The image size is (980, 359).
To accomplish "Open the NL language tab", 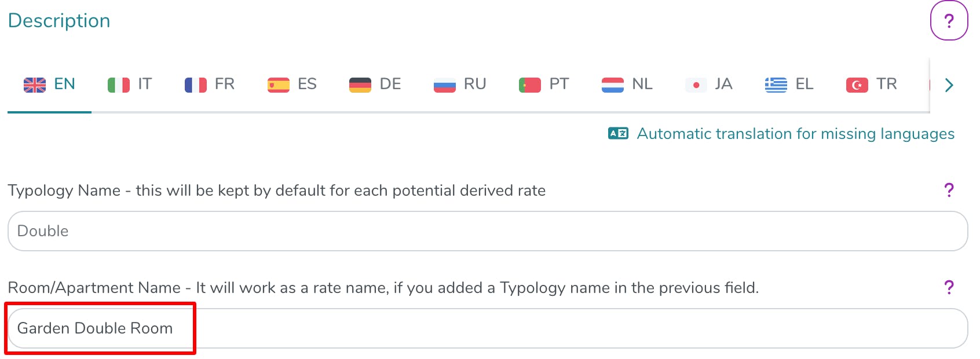I will (627, 85).
